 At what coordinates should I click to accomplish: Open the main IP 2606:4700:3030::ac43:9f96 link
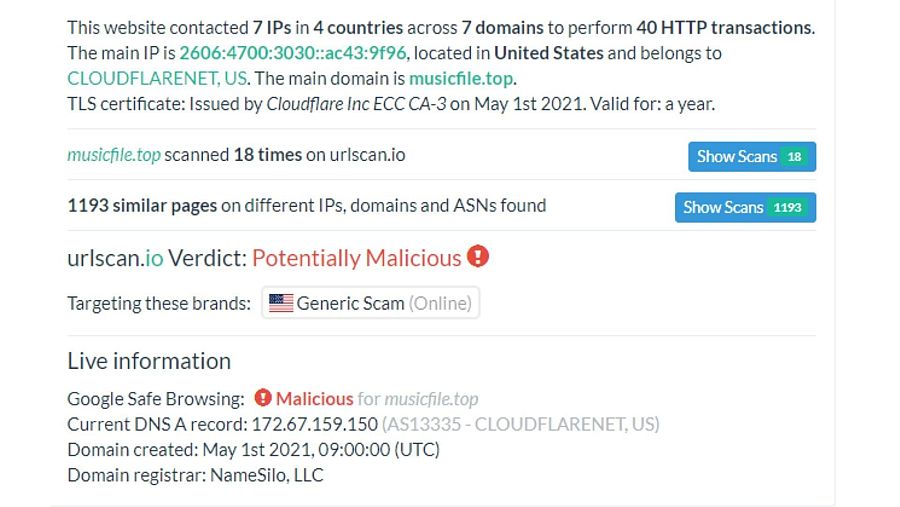pyautogui.click(x=292, y=53)
